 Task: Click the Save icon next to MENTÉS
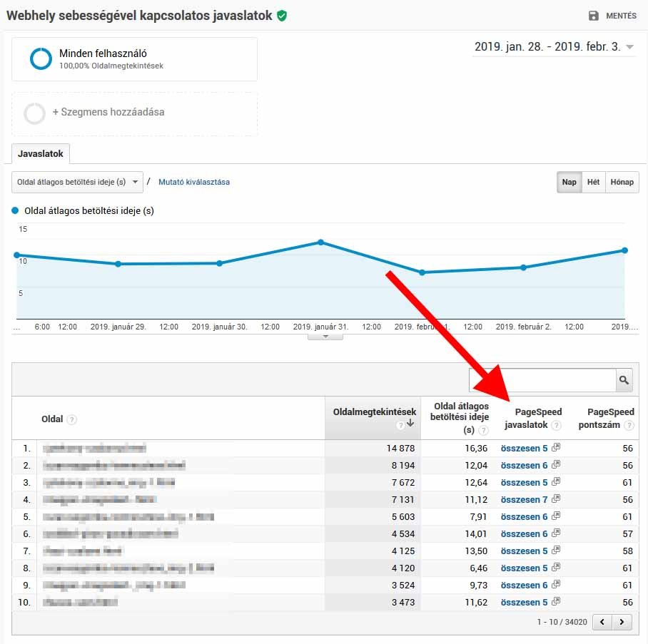(x=594, y=15)
